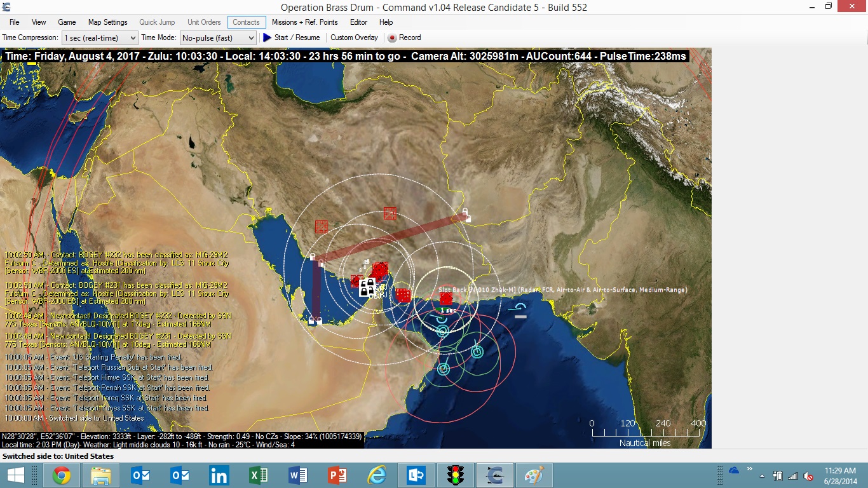The image size is (868, 488).
Task: Open the Quick Jump menu
Action: coord(157,22)
